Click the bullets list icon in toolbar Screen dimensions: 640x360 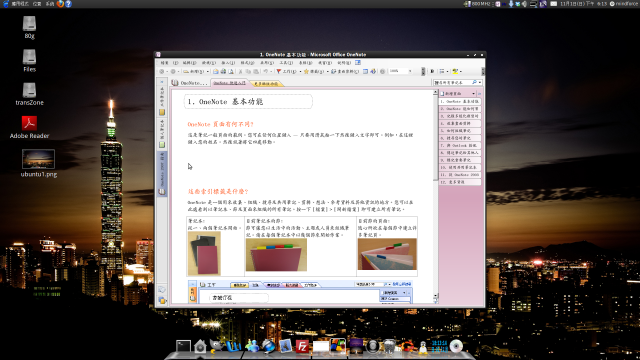click(442, 71)
